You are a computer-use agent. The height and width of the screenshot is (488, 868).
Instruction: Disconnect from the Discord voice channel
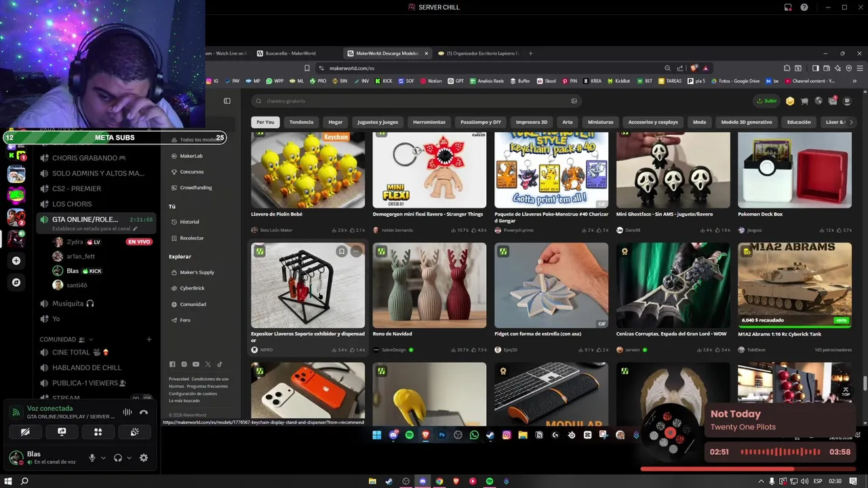[x=144, y=412]
